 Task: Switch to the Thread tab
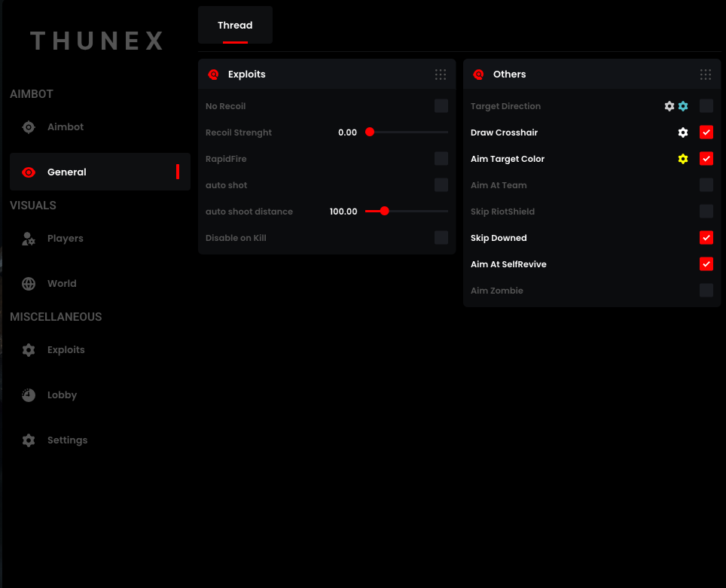[234, 24]
